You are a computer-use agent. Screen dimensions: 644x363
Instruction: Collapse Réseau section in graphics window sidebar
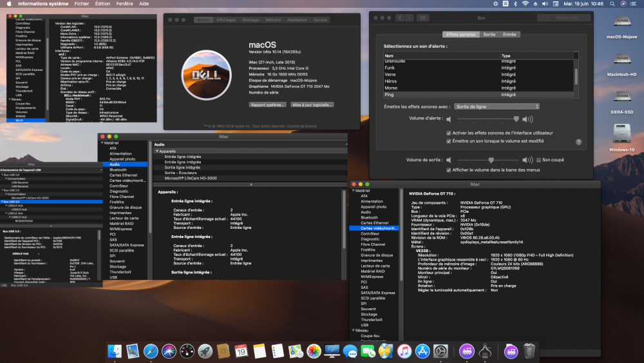(x=354, y=330)
